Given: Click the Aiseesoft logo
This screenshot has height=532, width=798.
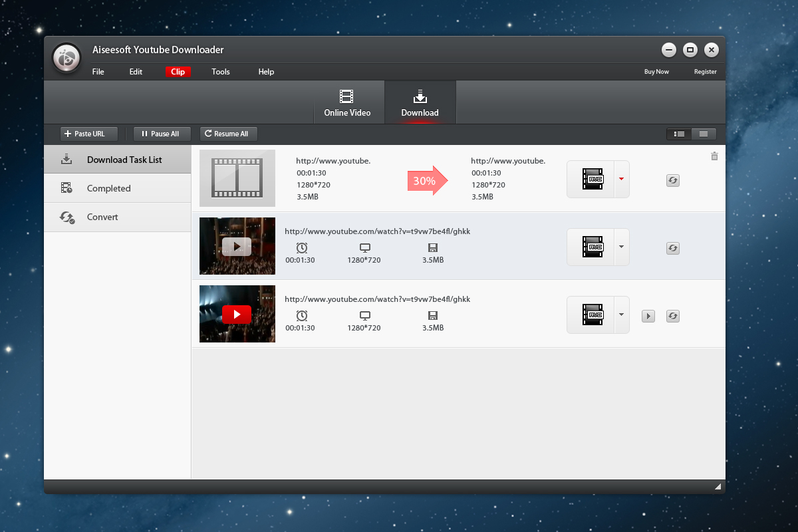Looking at the screenshot, I should [66, 58].
